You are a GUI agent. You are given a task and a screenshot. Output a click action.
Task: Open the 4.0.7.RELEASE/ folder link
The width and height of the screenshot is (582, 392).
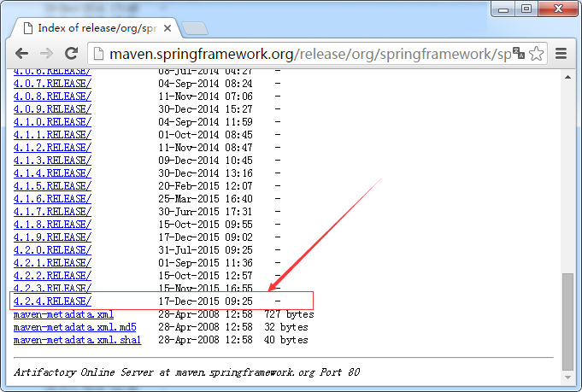pos(52,84)
